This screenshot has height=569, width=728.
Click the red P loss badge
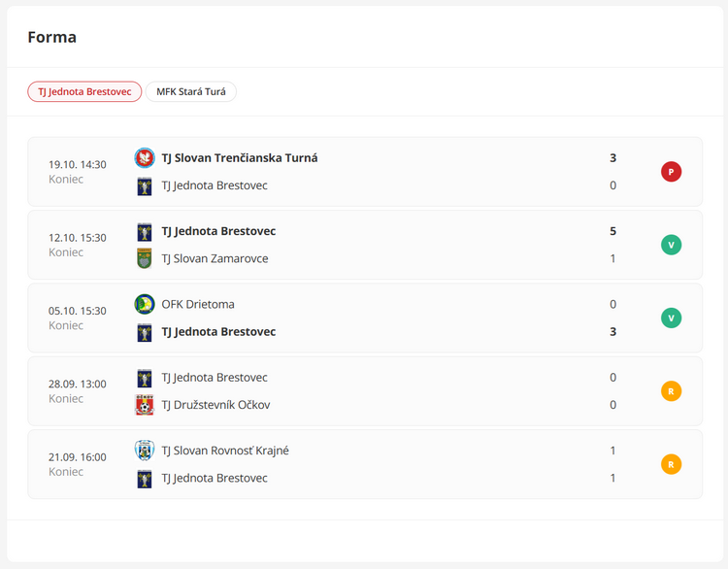(671, 172)
